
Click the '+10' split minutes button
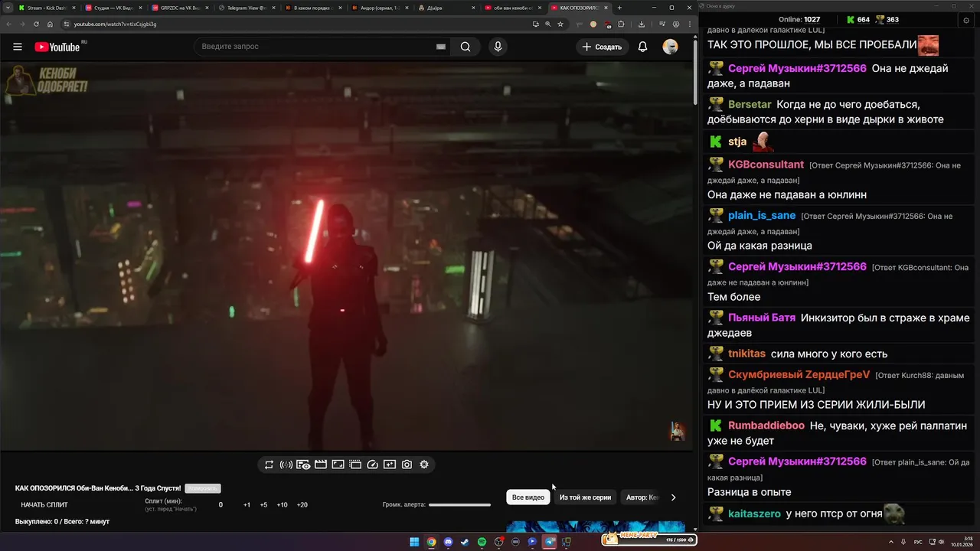282,505
